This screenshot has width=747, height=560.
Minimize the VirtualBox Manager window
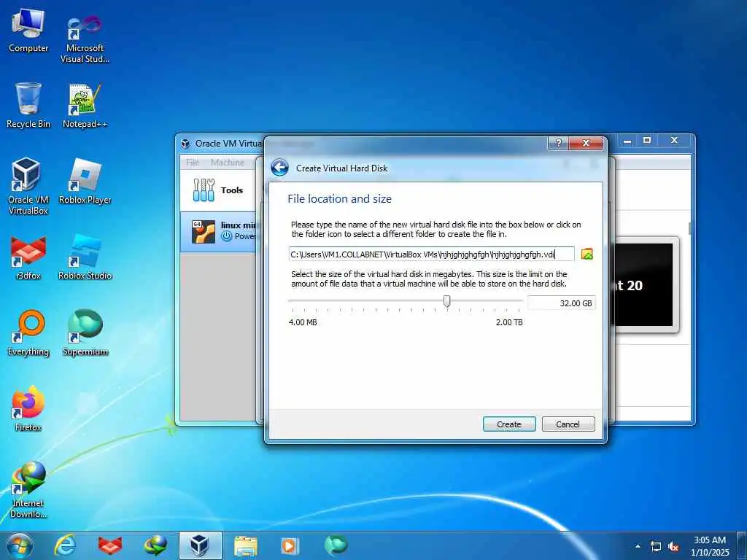tap(627, 140)
